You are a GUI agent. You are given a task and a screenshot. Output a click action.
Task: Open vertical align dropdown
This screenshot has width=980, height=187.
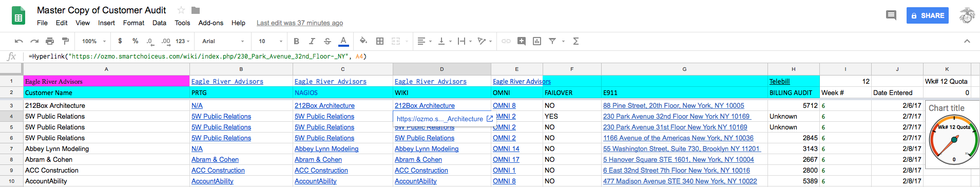coord(445,41)
